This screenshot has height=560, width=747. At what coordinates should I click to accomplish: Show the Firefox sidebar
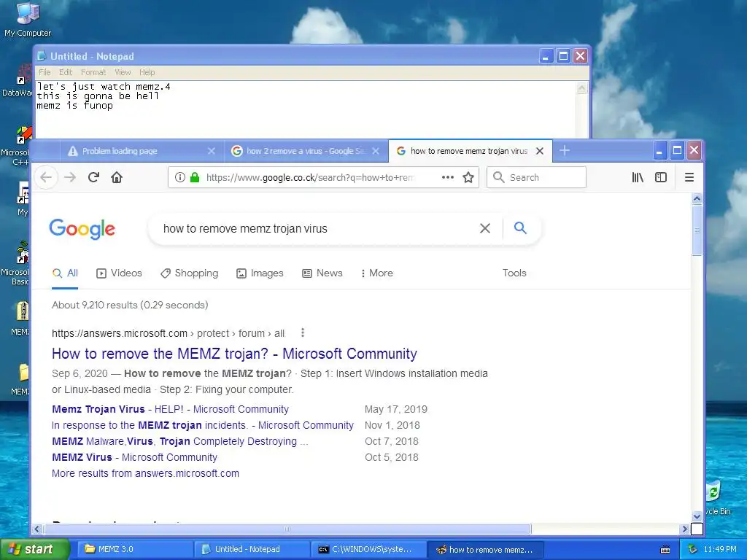[661, 178]
